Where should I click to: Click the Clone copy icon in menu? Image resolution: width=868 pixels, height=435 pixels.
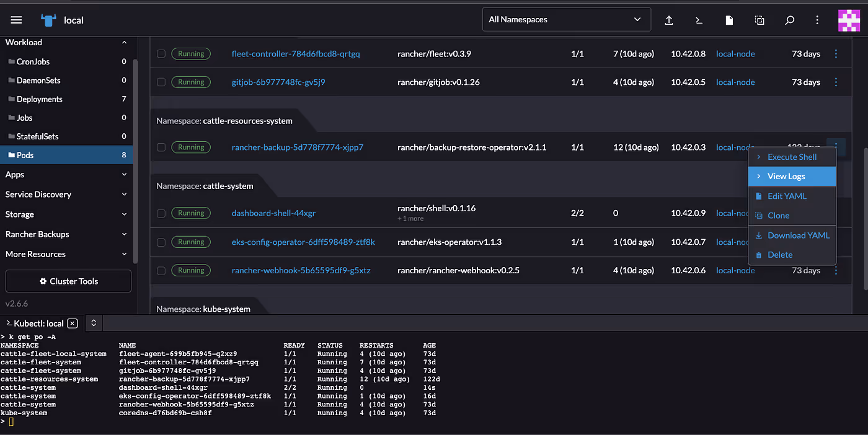758,216
